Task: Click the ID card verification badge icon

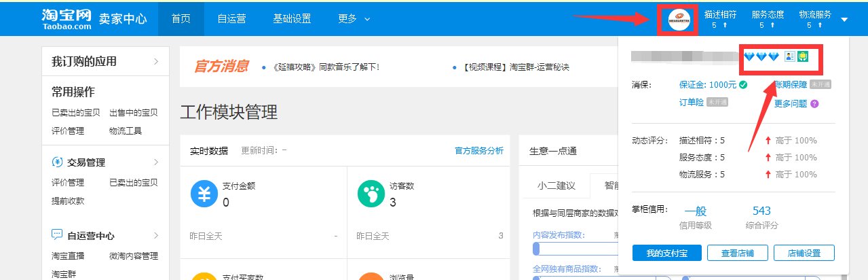Action: tap(789, 56)
